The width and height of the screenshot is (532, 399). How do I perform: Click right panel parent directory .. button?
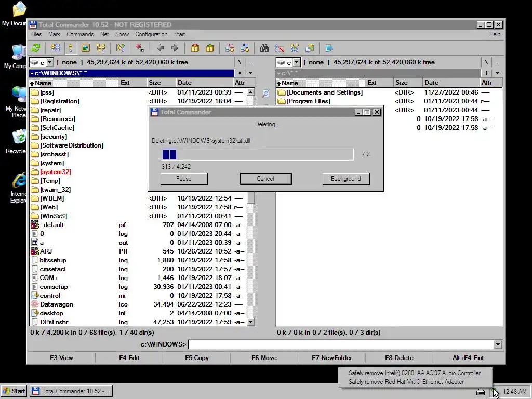pos(497,62)
